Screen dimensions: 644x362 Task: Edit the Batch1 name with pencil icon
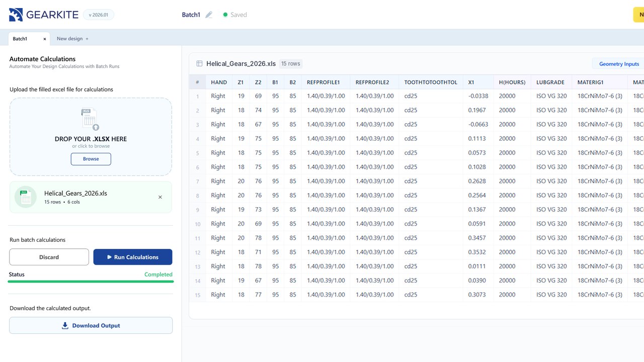[x=209, y=15]
